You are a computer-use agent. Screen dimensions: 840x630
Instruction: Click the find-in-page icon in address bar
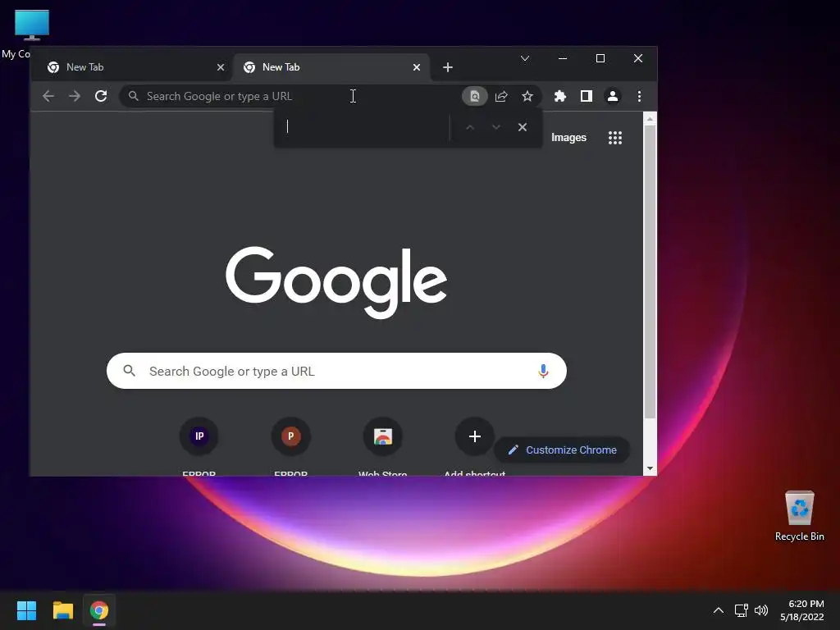[x=475, y=97]
